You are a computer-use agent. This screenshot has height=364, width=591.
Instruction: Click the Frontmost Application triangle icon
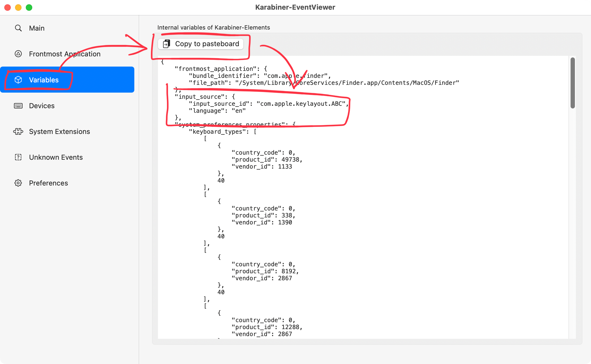18,54
